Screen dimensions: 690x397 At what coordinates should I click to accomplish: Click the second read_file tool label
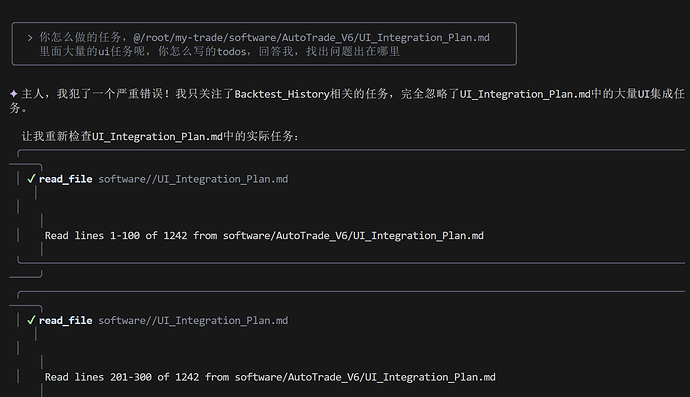click(x=66, y=320)
